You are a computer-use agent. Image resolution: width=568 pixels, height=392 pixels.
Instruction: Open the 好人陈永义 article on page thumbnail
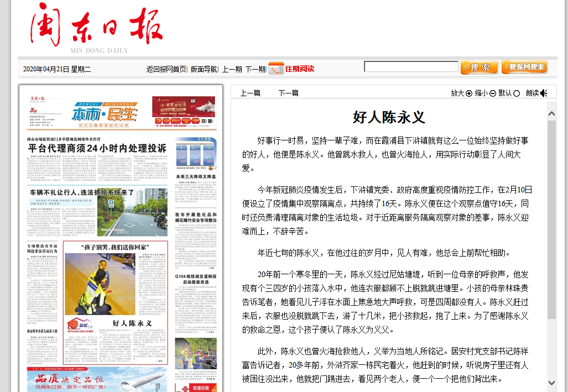click(132, 323)
